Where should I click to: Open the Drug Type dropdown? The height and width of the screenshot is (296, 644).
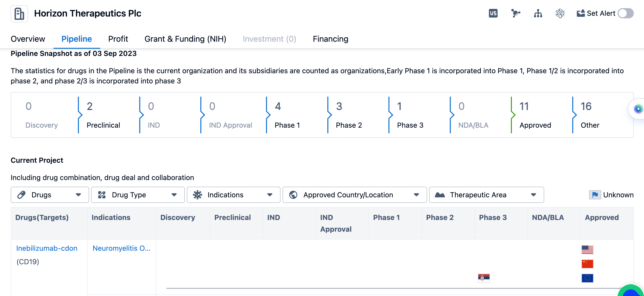click(138, 195)
